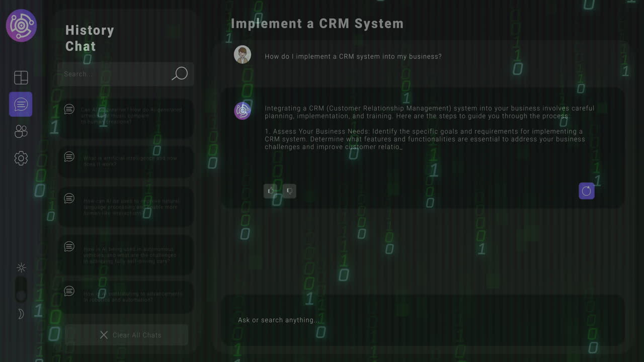Select the moon icon for dark mode

[21, 313]
